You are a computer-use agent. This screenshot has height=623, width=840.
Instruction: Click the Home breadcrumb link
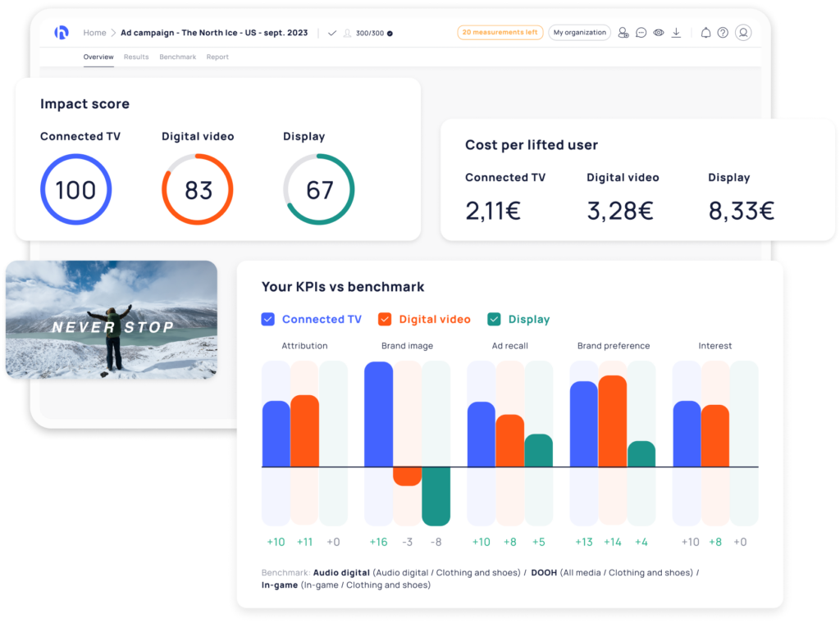tap(94, 33)
